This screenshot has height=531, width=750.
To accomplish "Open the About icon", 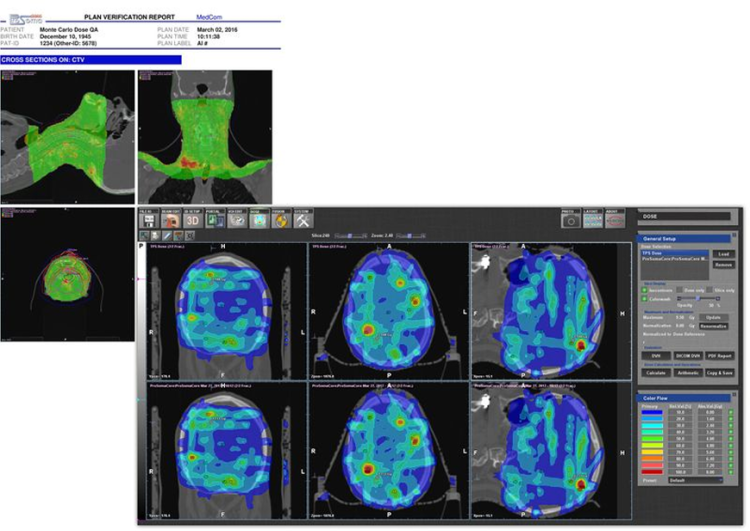I will point(615,221).
